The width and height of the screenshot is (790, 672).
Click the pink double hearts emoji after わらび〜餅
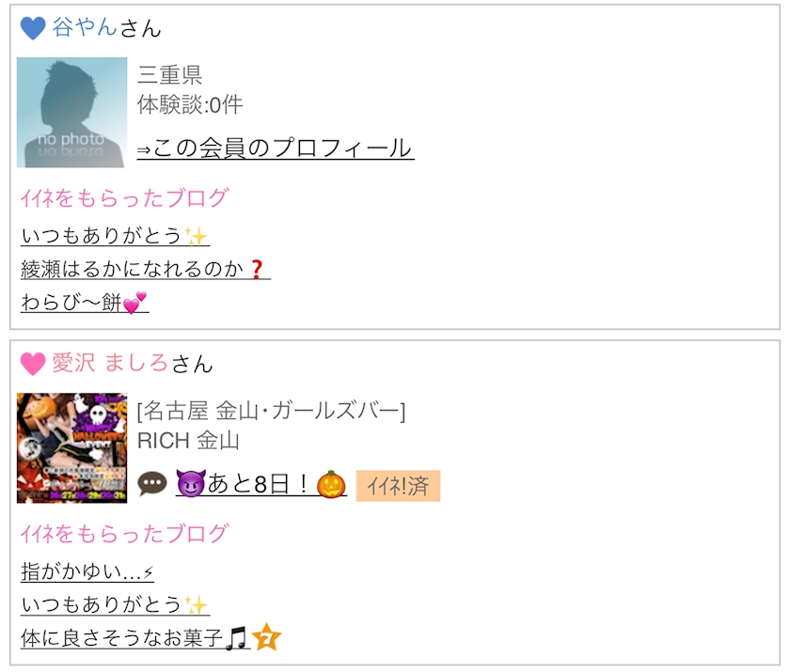click(x=134, y=303)
